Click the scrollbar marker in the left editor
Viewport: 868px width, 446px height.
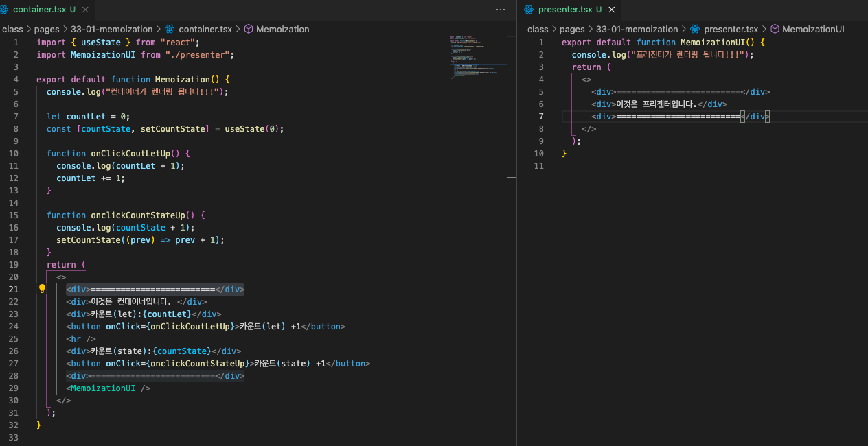click(511, 178)
